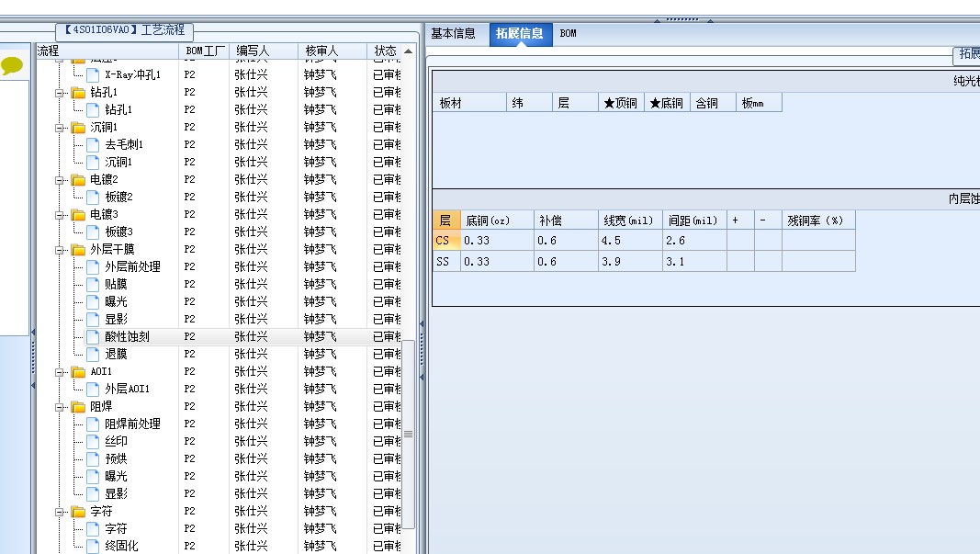Image resolution: width=980 pixels, height=554 pixels.
Task: Click the 状态 column header
Action: click(384, 51)
